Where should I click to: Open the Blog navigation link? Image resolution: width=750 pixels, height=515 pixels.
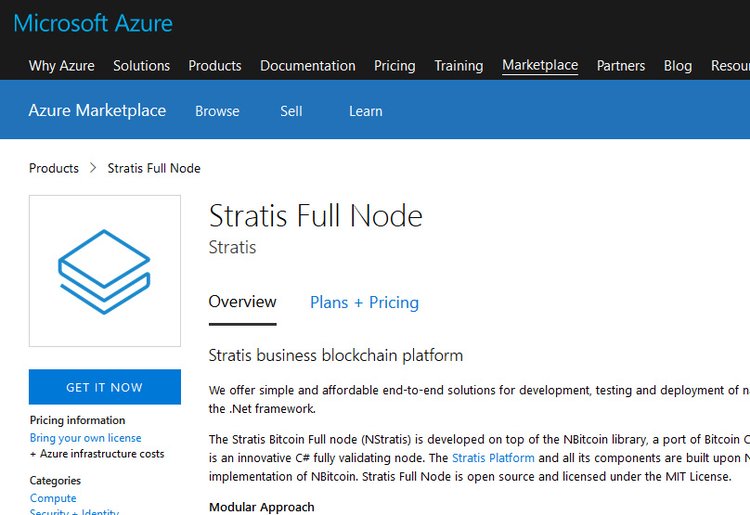coord(678,66)
